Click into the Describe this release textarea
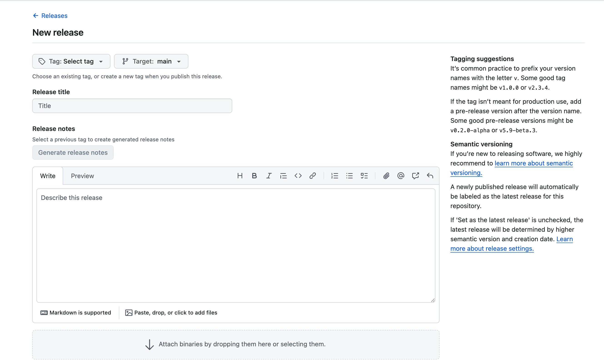 point(236,246)
